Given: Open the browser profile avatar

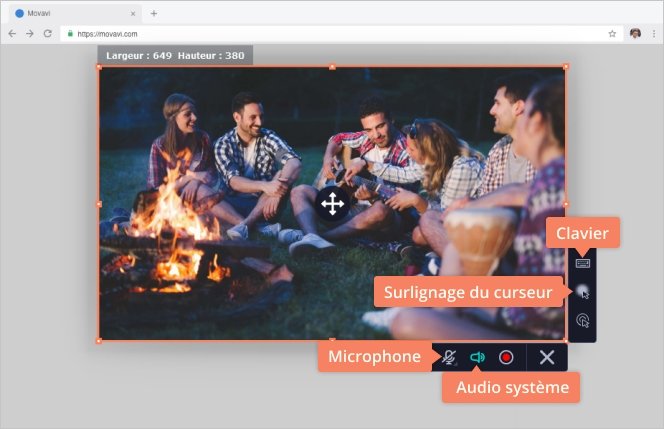Looking at the screenshot, I should pyautogui.click(x=635, y=33).
